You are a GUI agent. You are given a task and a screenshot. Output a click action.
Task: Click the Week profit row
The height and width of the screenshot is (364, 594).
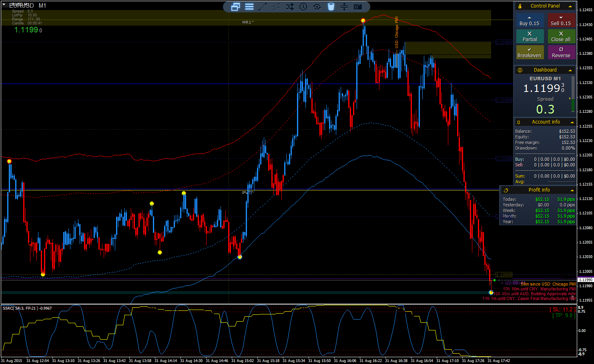[539, 210]
